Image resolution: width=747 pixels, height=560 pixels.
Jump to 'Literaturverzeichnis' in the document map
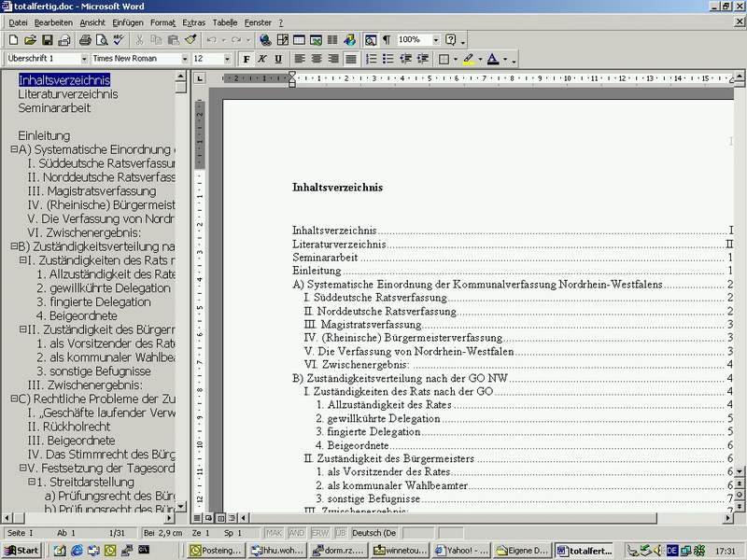[67, 94]
